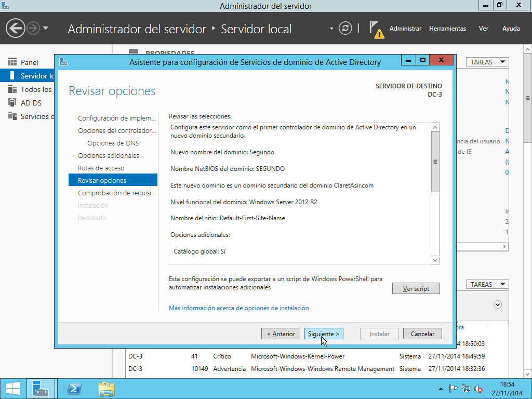Click the Server Manager title bar icon

(5, 6)
